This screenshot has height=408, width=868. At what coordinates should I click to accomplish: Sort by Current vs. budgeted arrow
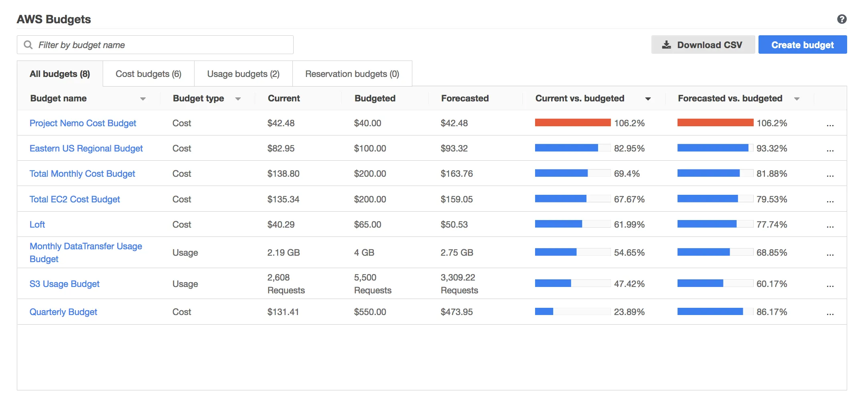648,99
